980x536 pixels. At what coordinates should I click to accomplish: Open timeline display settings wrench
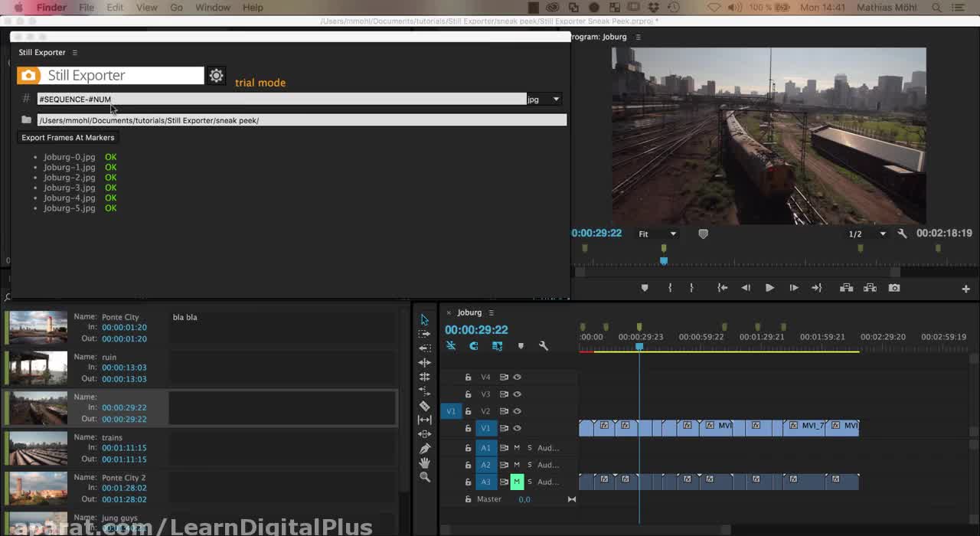(x=544, y=346)
